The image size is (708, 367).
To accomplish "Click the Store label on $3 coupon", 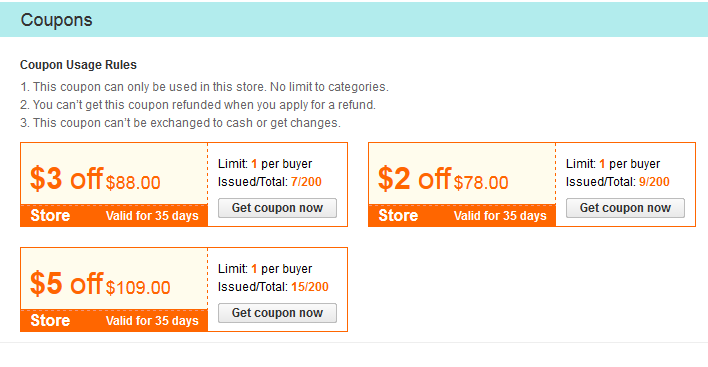I will click(50, 216).
